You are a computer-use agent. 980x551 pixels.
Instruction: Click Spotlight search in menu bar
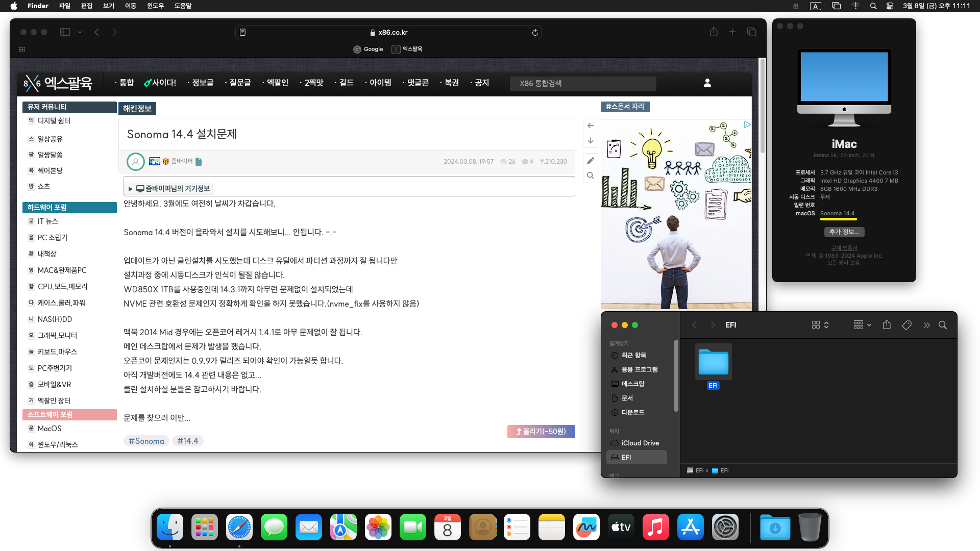(873, 6)
